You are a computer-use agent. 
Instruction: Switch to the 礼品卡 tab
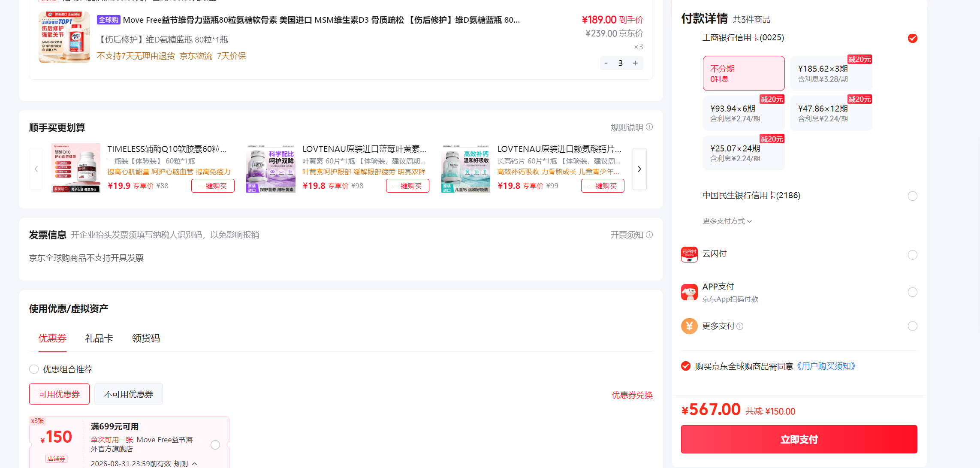[x=99, y=338]
